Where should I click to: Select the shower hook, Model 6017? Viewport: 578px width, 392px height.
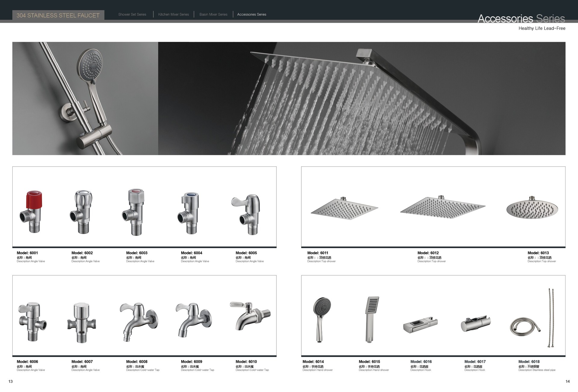[x=475, y=324]
